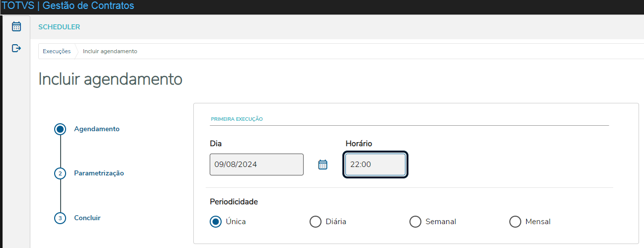Click step 3 circle for Concluir

[60, 218]
